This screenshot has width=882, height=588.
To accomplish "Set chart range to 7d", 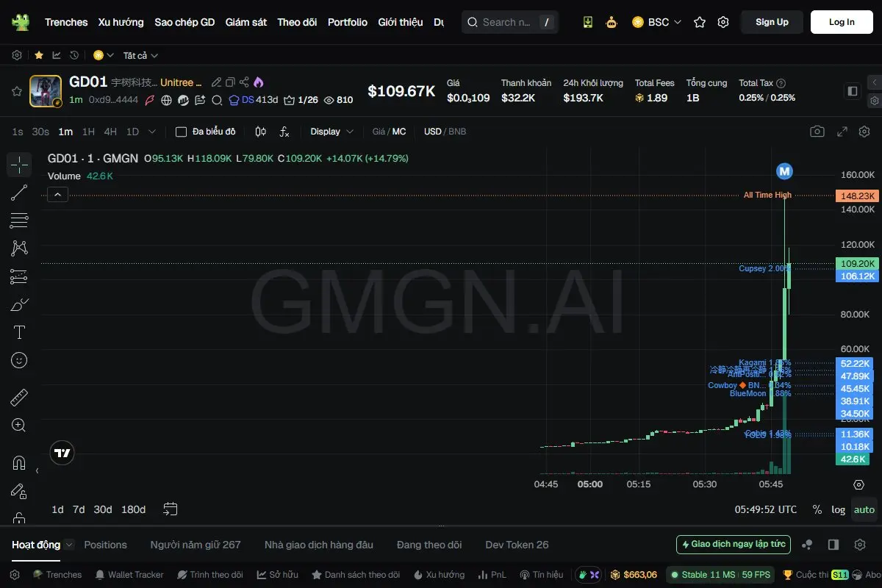I will point(79,509).
